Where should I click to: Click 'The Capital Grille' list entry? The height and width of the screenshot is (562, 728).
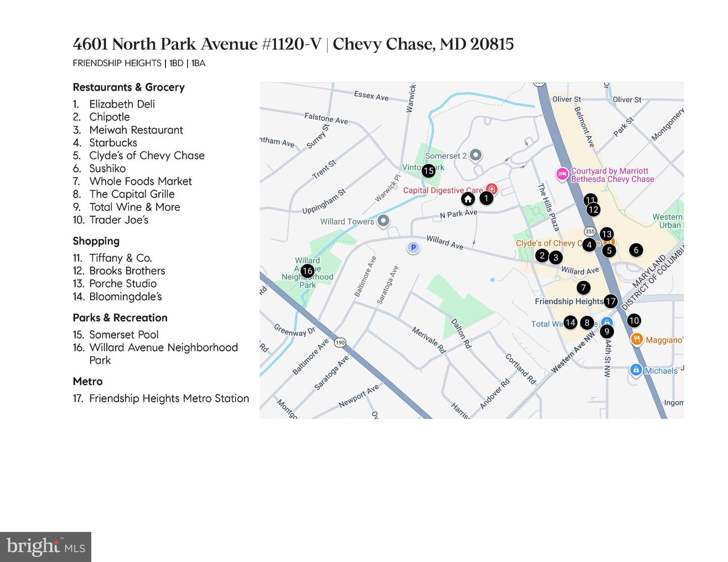132,194
